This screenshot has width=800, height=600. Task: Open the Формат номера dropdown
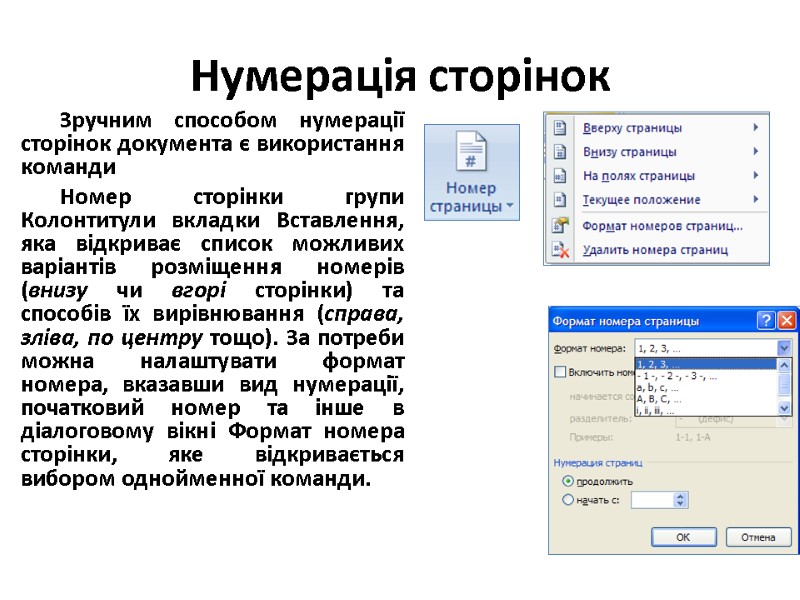click(x=785, y=346)
